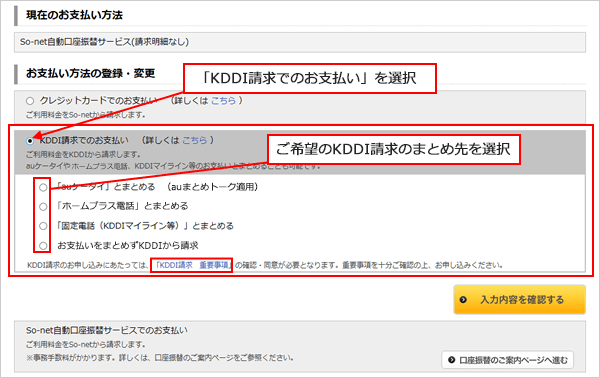This screenshot has width=600, height=378.
Task: Choose the 「auケータイ」とまとめる option
Action: coord(43,187)
